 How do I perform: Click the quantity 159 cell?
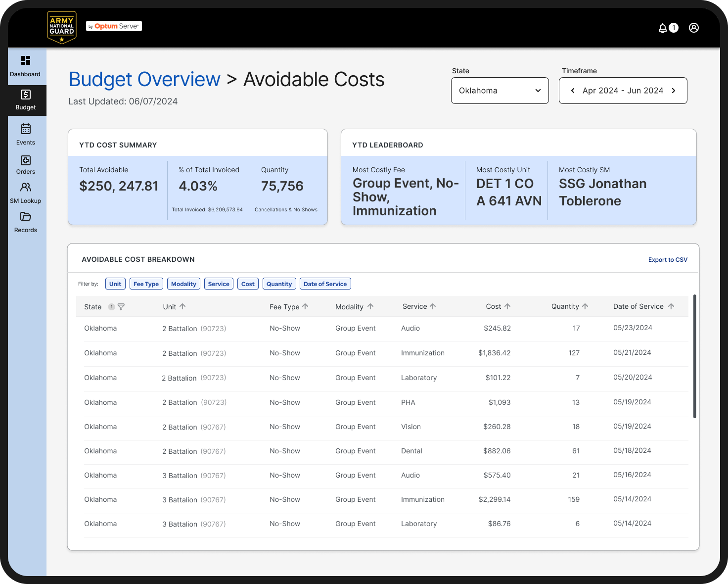[x=574, y=499]
